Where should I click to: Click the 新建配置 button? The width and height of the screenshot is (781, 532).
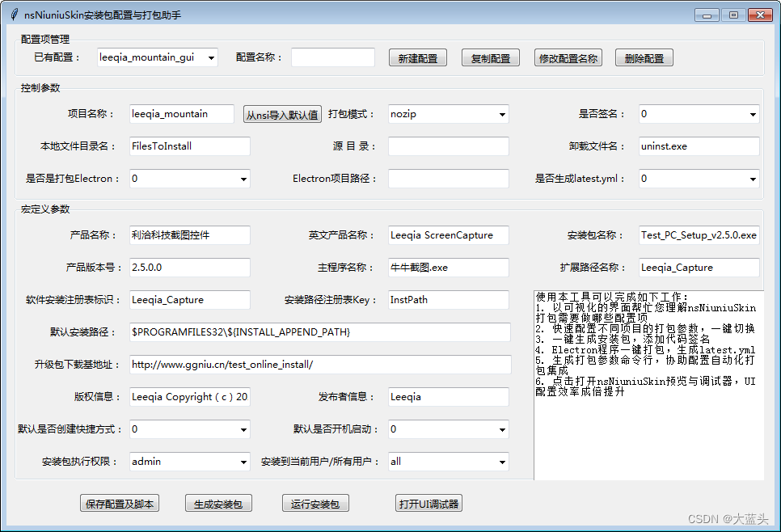click(417, 57)
